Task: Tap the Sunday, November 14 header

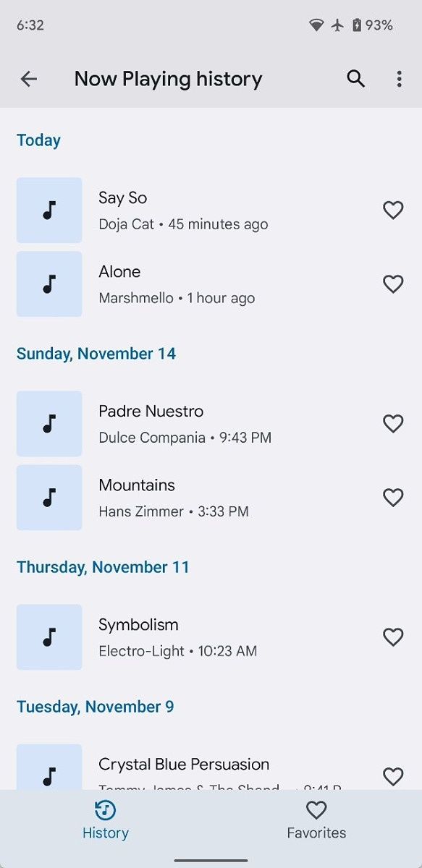Action: point(96,353)
